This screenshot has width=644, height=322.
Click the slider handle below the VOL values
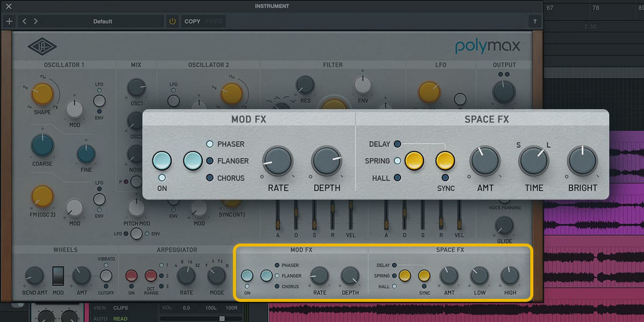222,318
